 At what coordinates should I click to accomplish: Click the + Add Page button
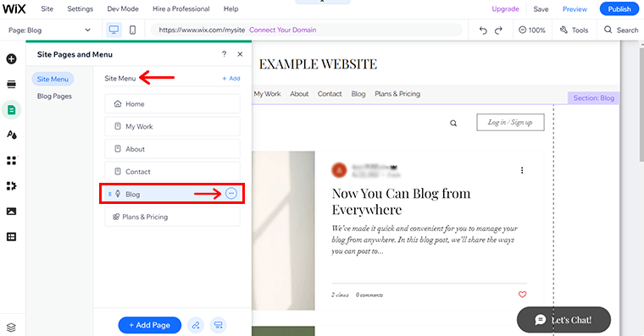point(149,325)
